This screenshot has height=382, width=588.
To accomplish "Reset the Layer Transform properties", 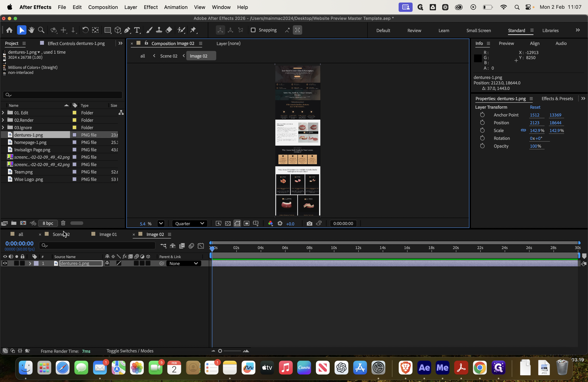I will (x=535, y=107).
